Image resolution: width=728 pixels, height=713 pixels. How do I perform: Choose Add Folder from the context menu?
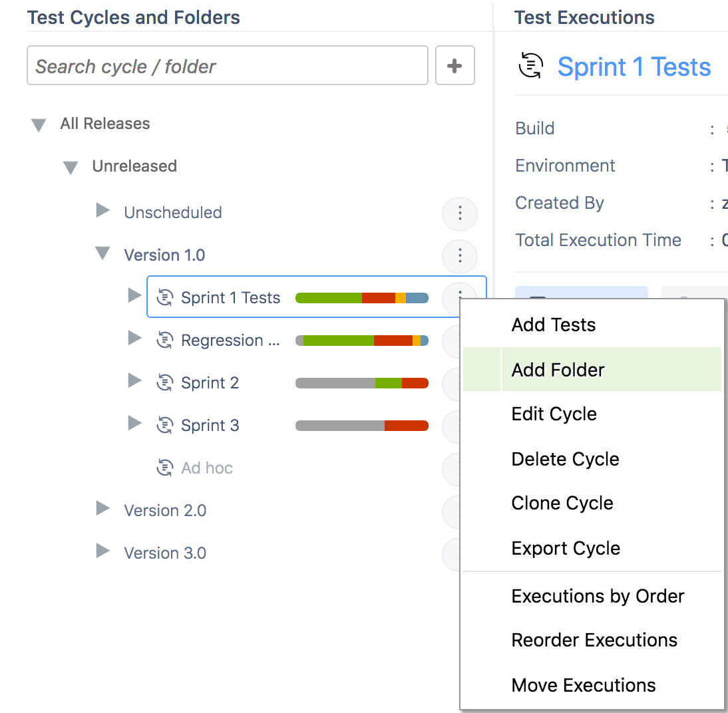[x=558, y=370]
